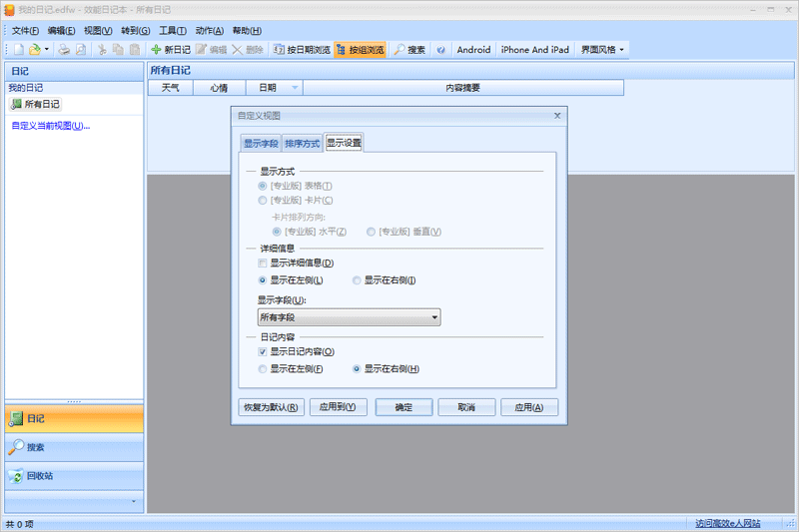Click the iPhone And iPad button
Image resolution: width=799 pixels, height=532 pixels.
point(534,49)
